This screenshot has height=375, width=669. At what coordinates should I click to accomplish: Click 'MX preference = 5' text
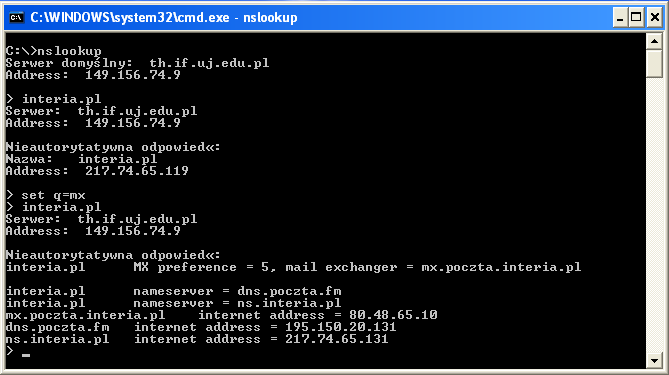click(201, 267)
